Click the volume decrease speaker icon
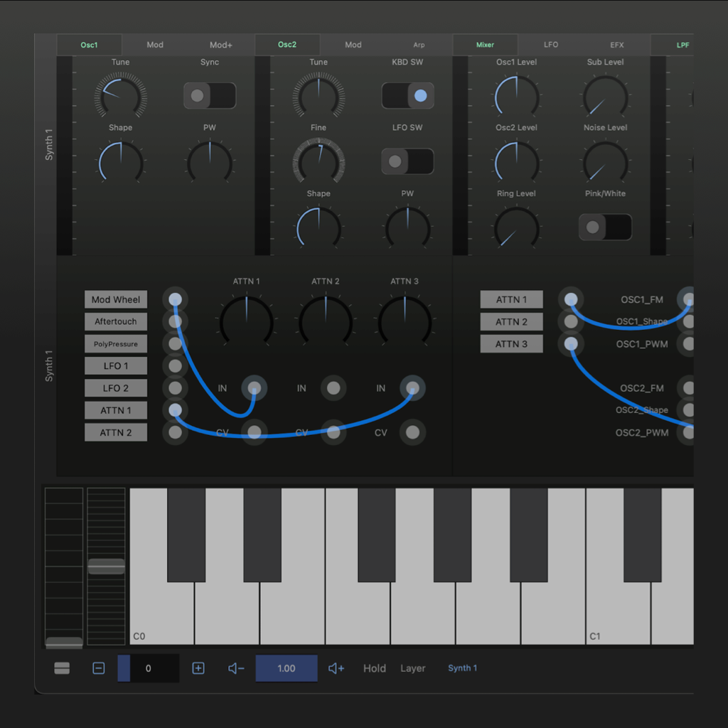 tap(235, 668)
